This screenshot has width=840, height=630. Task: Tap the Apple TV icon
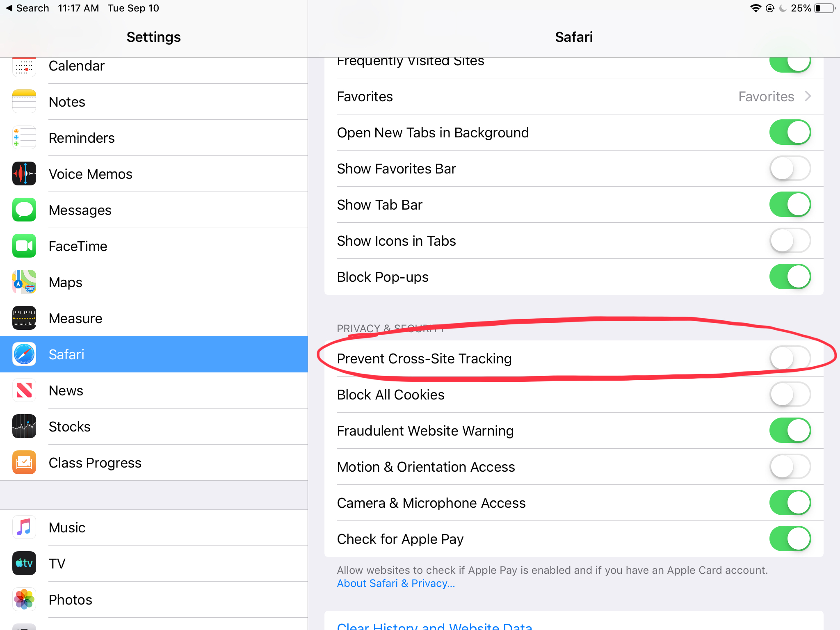coord(24,563)
